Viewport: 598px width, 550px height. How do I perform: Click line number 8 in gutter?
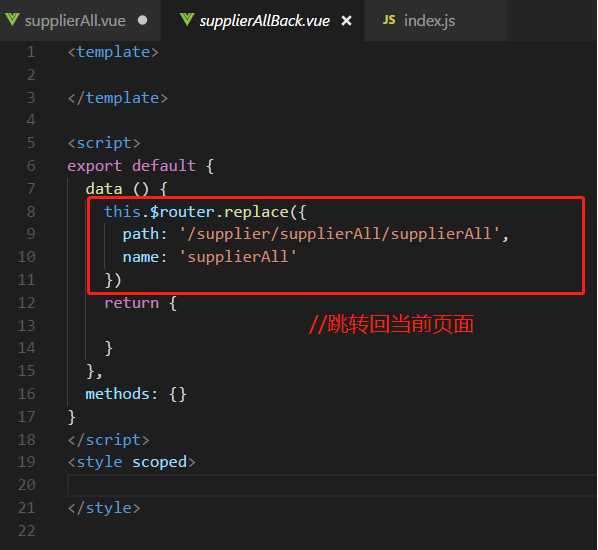pos(31,211)
